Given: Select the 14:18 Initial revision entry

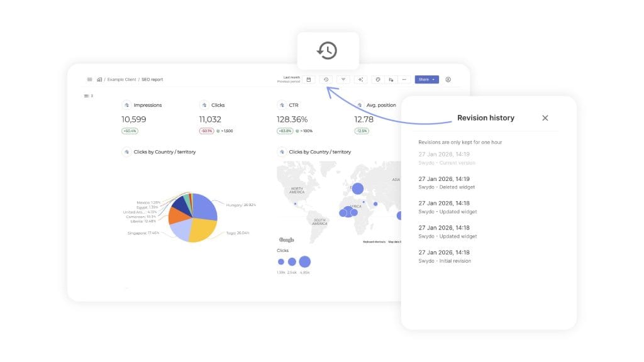Looking at the screenshot, I should 445,256.
